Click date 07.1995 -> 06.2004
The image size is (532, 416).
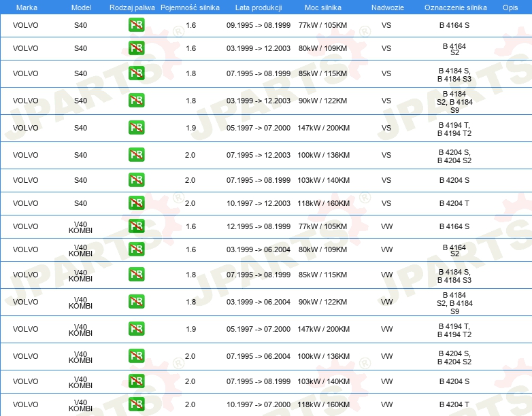[259, 356]
